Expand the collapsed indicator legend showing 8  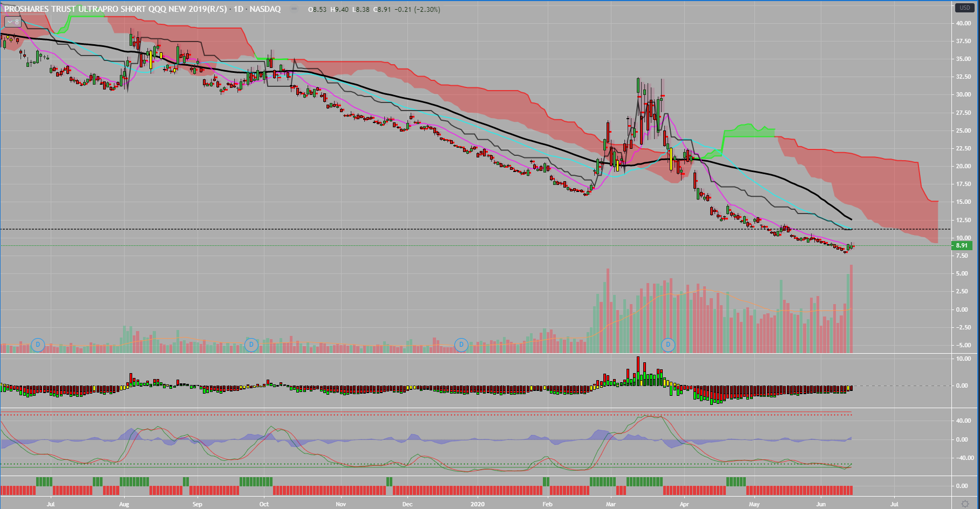[13, 22]
